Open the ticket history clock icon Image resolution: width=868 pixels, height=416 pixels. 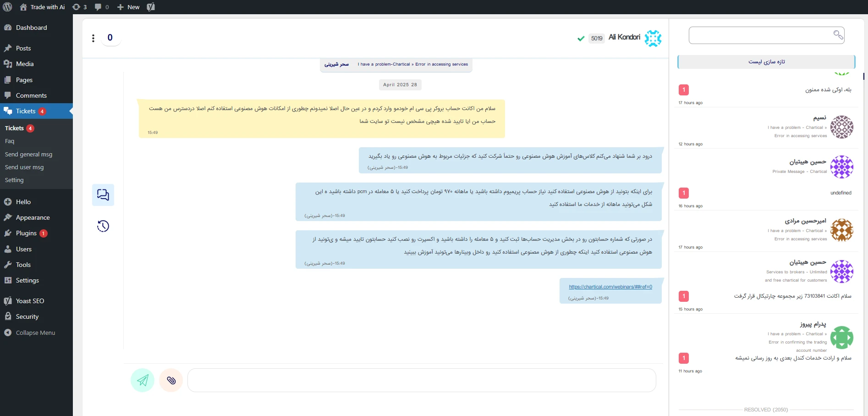click(x=103, y=226)
